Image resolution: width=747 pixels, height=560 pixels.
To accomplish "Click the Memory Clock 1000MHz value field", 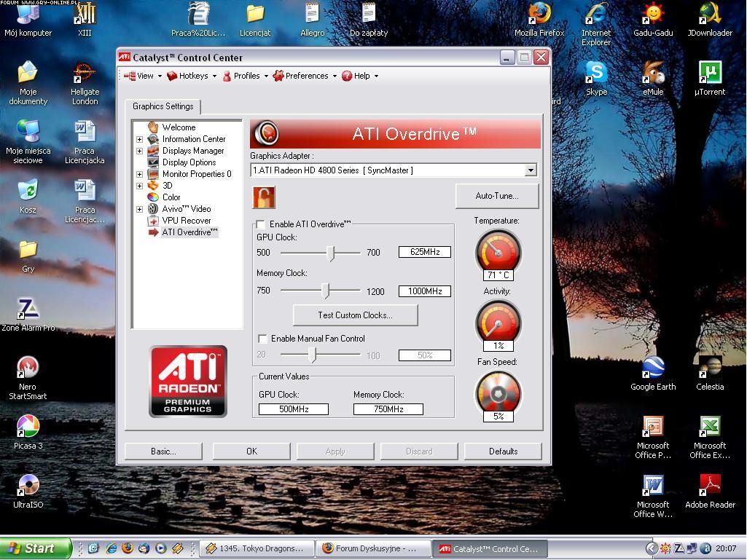I will click(424, 291).
